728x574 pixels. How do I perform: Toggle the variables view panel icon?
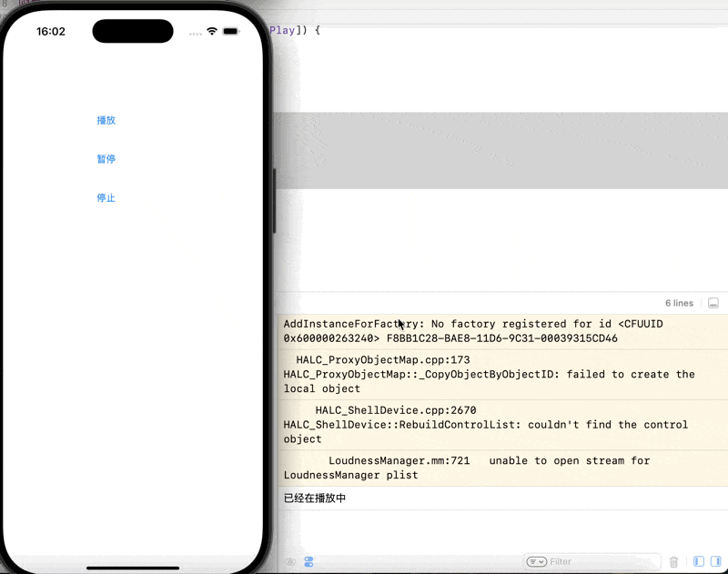click(x=699, y=561)
